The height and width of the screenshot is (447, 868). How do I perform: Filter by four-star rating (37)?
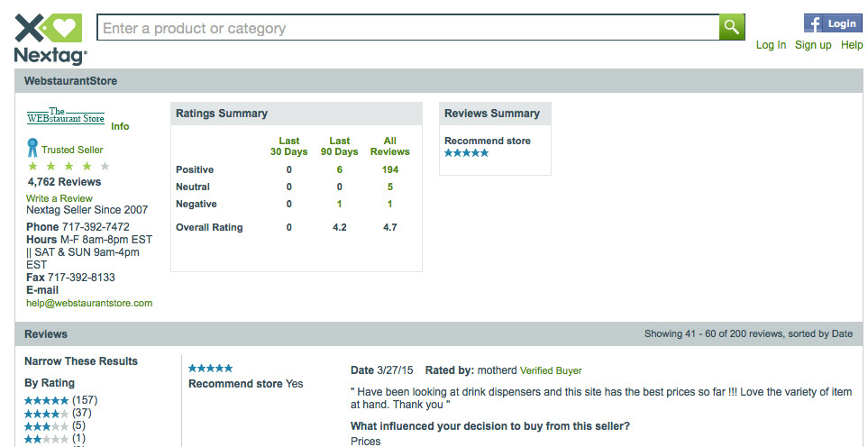click(58, 413)
